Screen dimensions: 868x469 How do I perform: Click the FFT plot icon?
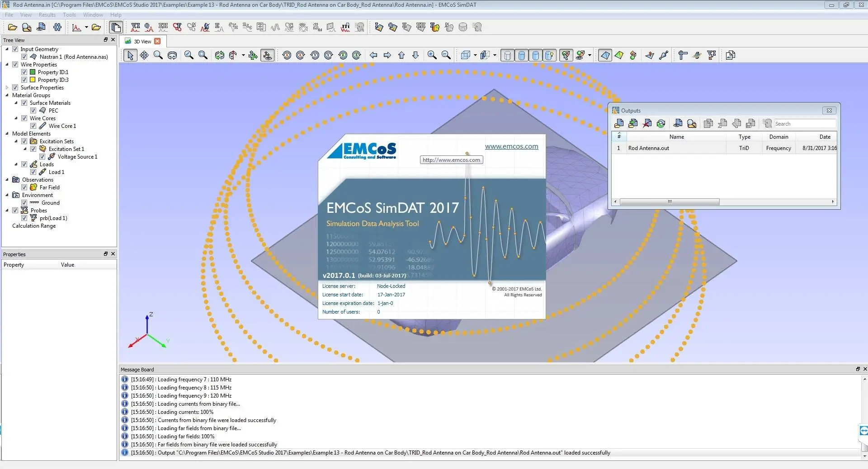345,27
